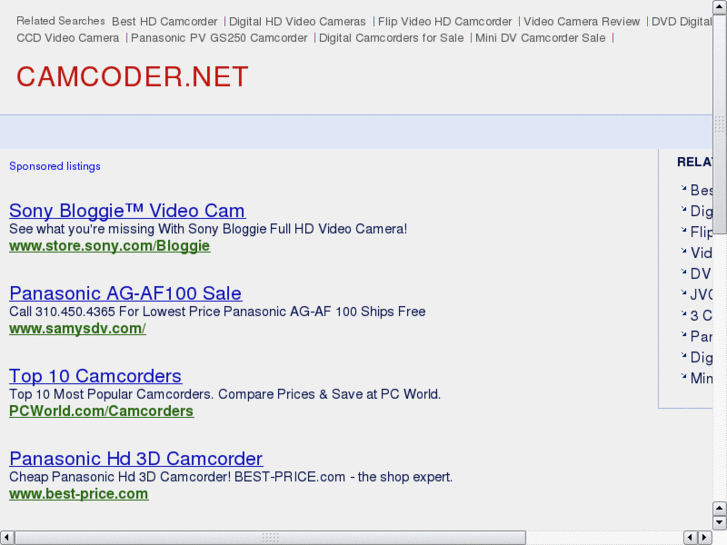The image size is (727, 545).
Task: Open Flip Video HD Camcorder related search
Action: coord(445,21)
